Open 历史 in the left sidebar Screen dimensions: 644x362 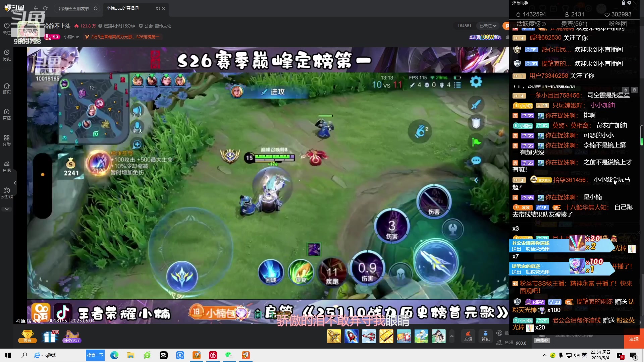[x=7, y=55]
